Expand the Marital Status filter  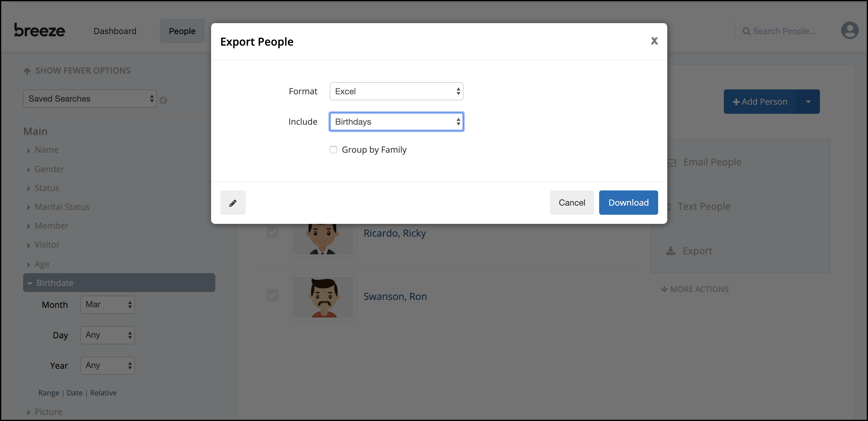coord(58,207)
